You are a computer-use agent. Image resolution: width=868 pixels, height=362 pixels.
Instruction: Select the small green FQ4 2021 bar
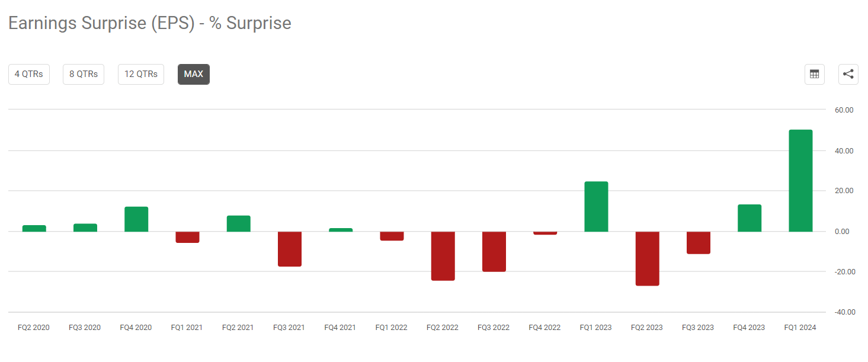[x=340, y=229]
